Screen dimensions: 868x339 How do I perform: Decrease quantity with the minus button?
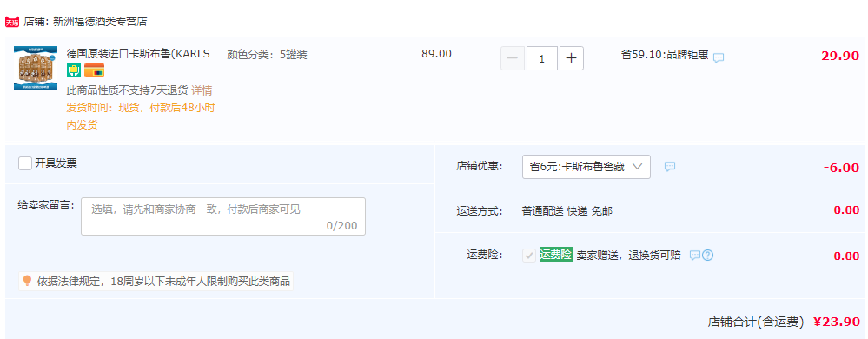[x=513, y=58]
